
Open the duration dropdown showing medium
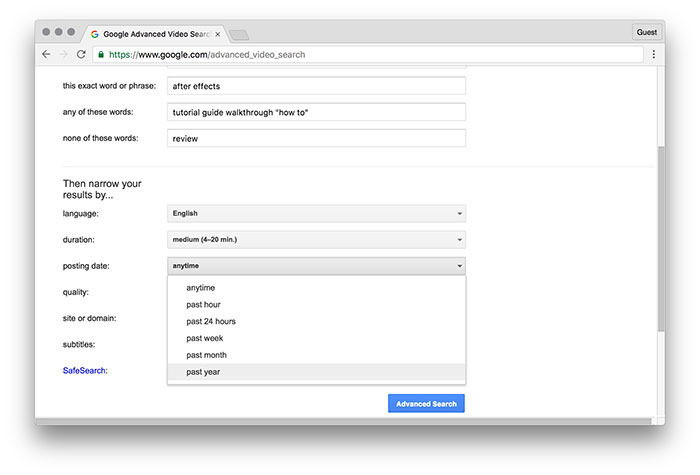tap(316, 240)
